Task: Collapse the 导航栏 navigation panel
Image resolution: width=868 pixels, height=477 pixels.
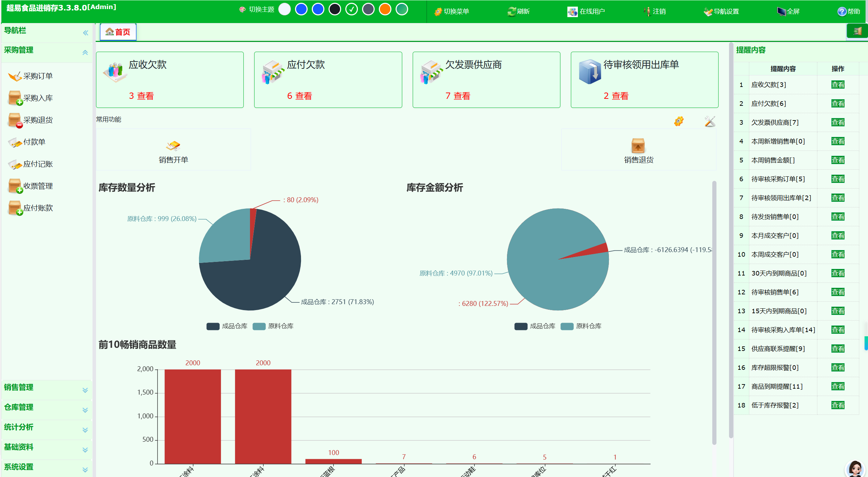Action: (x=86, y=33)
